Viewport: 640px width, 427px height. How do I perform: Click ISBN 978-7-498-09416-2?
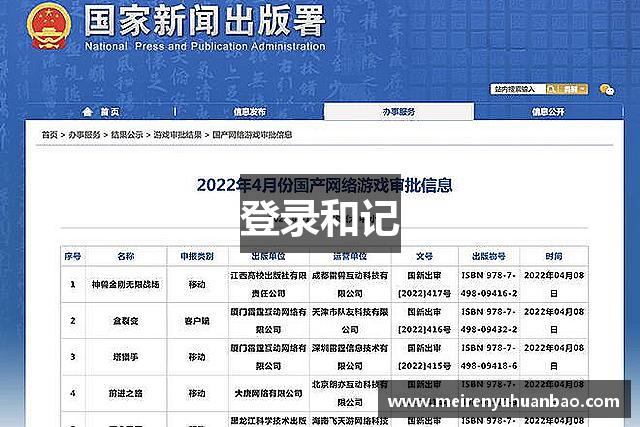489,285
